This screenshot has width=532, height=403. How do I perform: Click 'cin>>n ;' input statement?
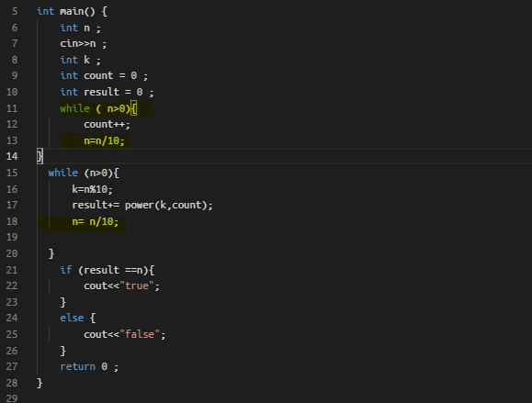83,44
